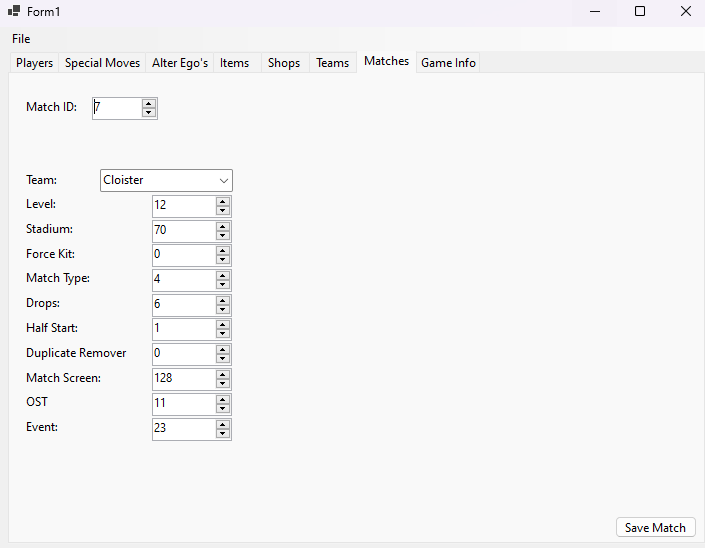Decrease the Stadium value
The image size is (705, 548).
pyautogui.click(x=223, y=236)
